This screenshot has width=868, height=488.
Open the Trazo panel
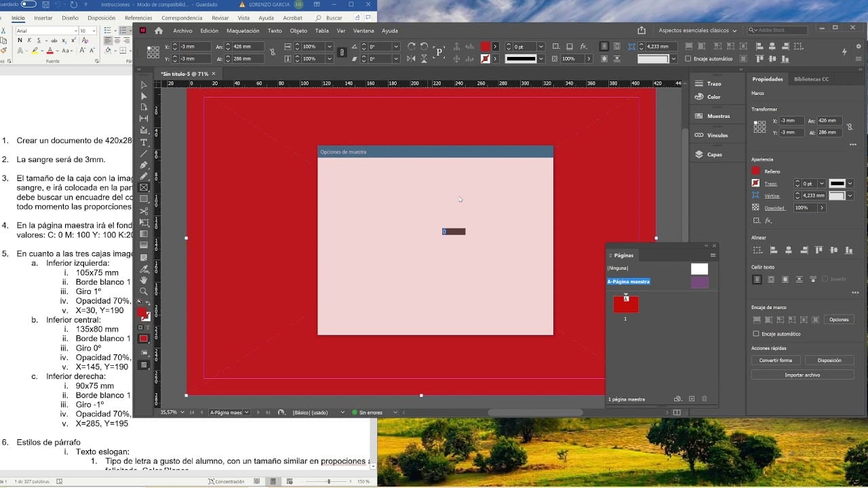coord(708,83)
